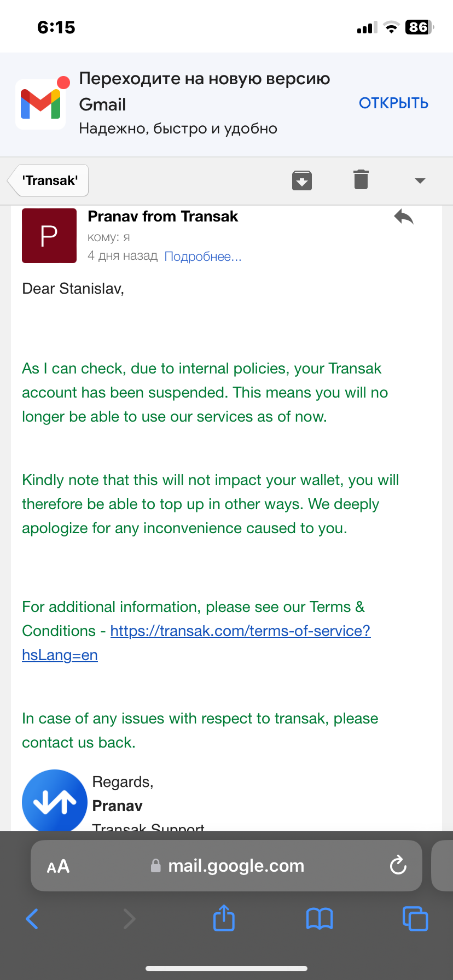This screenshot has width=453, height=980.
Task: Expand message details with Подробнее...
Action: point(202,256)
